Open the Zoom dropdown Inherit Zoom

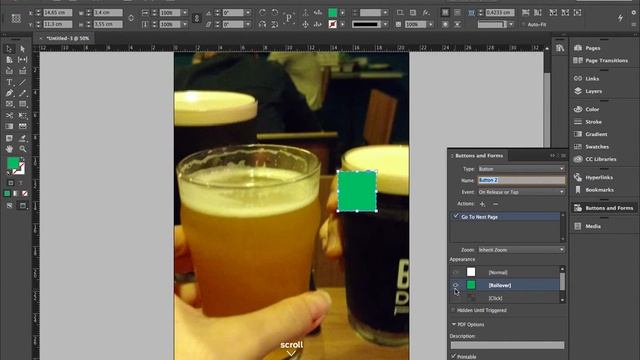(x=521, y=250)
